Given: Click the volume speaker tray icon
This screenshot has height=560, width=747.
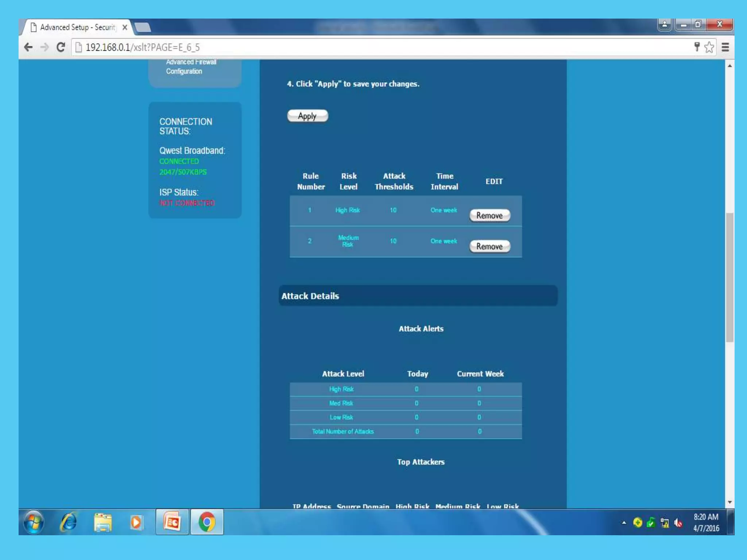Looking at the screenshot, I should coord(678,523).
